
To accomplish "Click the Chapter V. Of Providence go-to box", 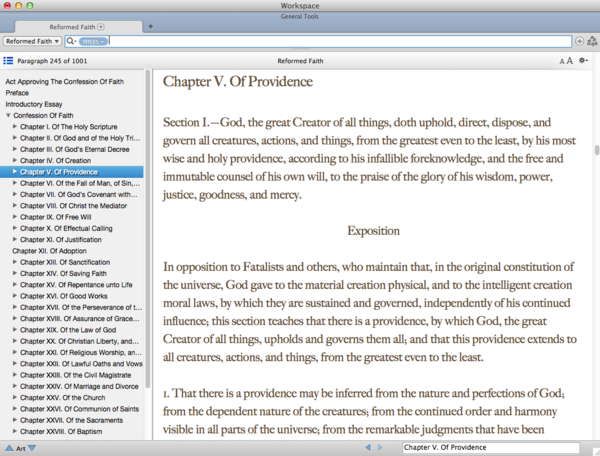I will (491, 448).
